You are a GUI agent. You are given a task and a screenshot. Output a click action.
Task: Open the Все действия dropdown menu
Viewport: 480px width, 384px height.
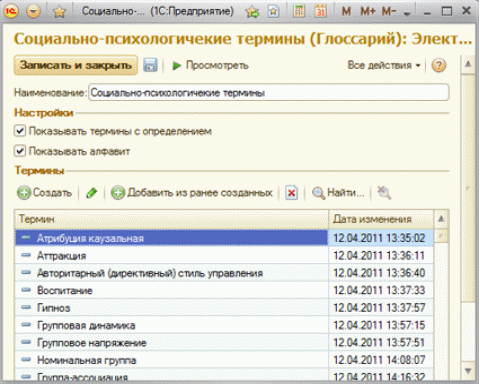384,65
